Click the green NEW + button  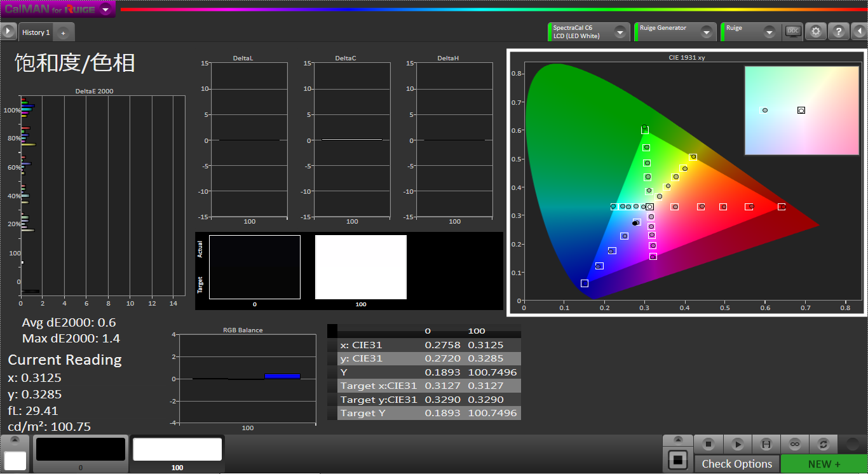(824, 464)
